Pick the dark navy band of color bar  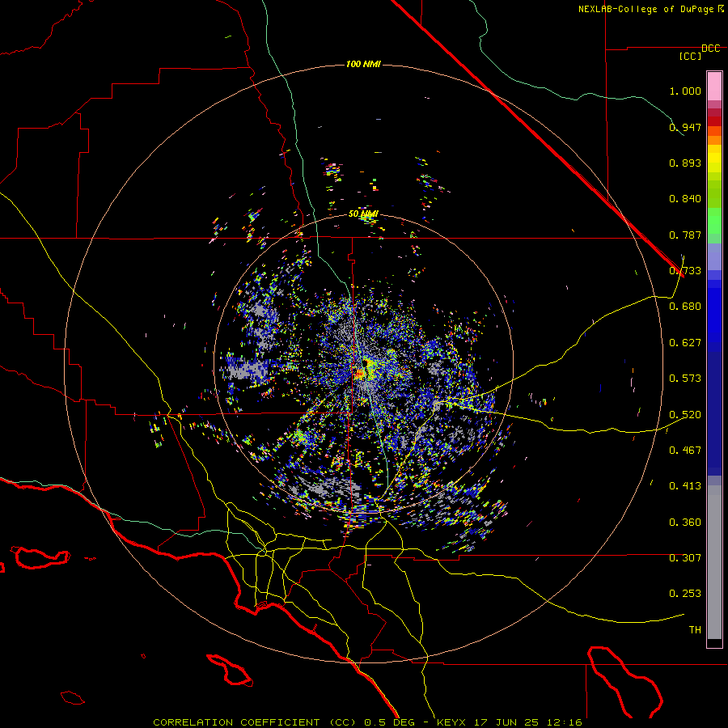[714, 413]
